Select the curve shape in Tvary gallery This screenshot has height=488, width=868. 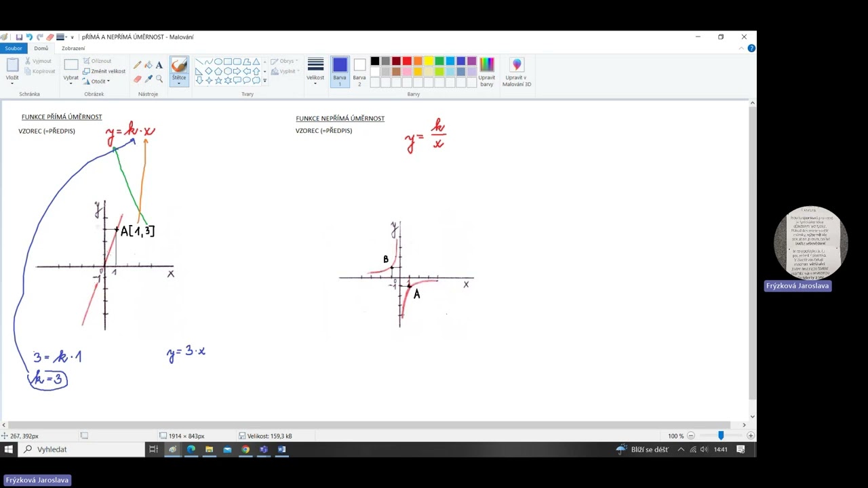tap(209, 62)
